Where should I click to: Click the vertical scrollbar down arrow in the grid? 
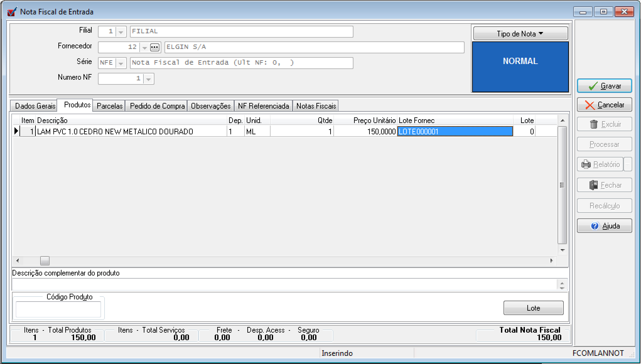click(x=562, y=250)
